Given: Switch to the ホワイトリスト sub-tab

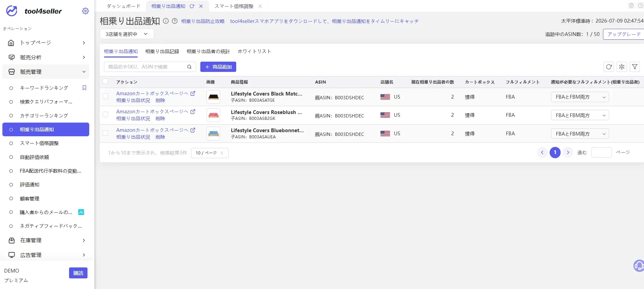Looking at the screenshot, I should click(x=254, y=51).
